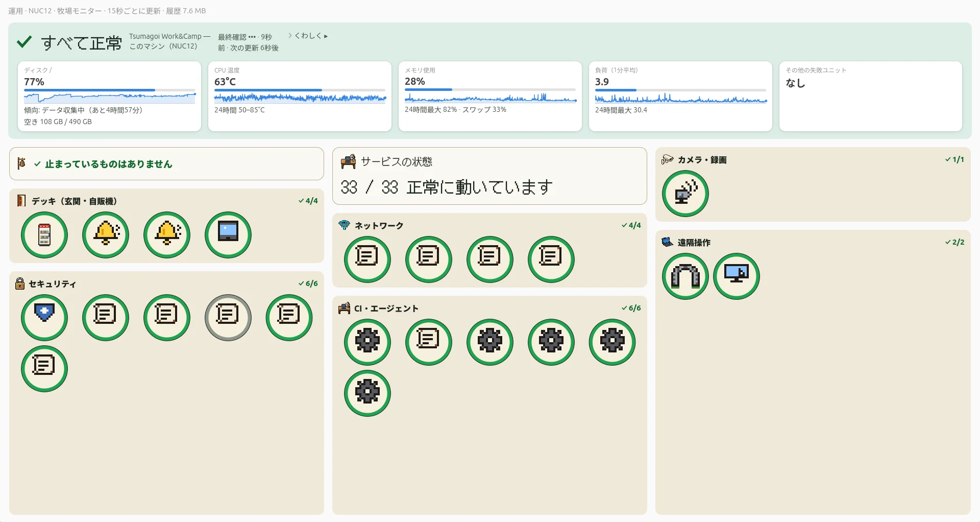Open the 負荷 1分平均 card

[x=680, y=96]
